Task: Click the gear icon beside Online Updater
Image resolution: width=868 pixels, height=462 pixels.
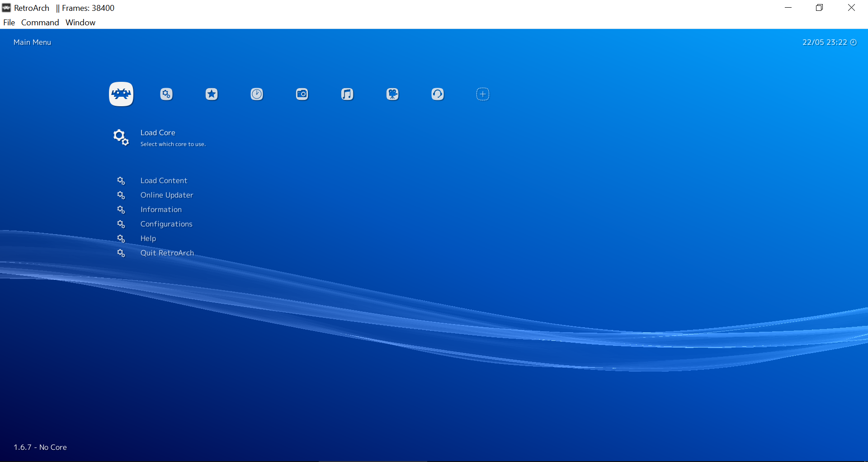Action: pyautogui.click(x=121, y=195)
